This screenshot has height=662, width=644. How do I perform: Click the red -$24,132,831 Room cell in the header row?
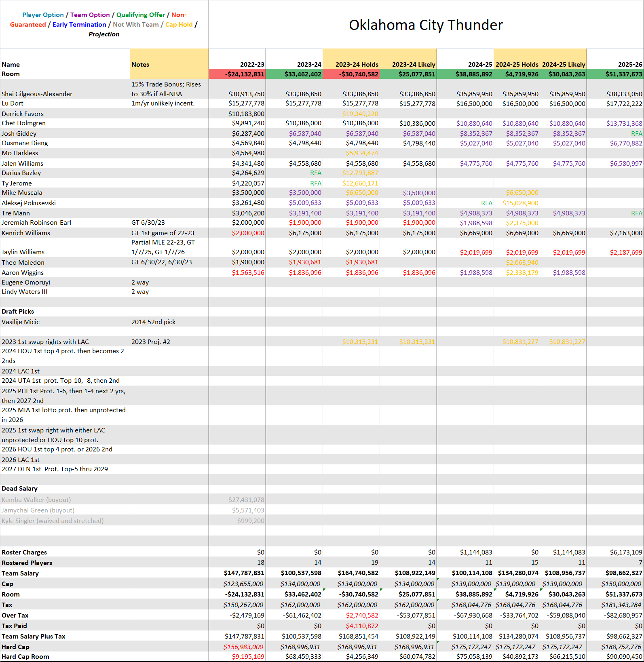click(237, 74)
